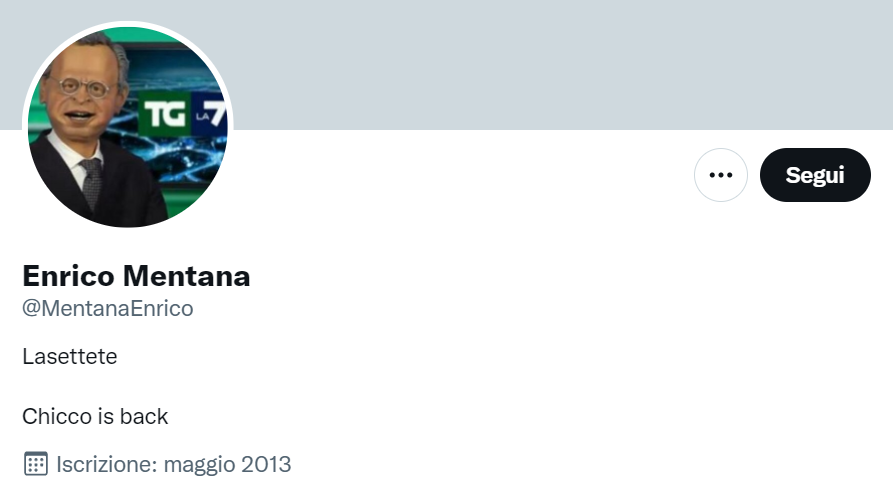This screenshot has height=484, width=893.
Task: Open the three-dot more options menu
Action: (720, 175)
